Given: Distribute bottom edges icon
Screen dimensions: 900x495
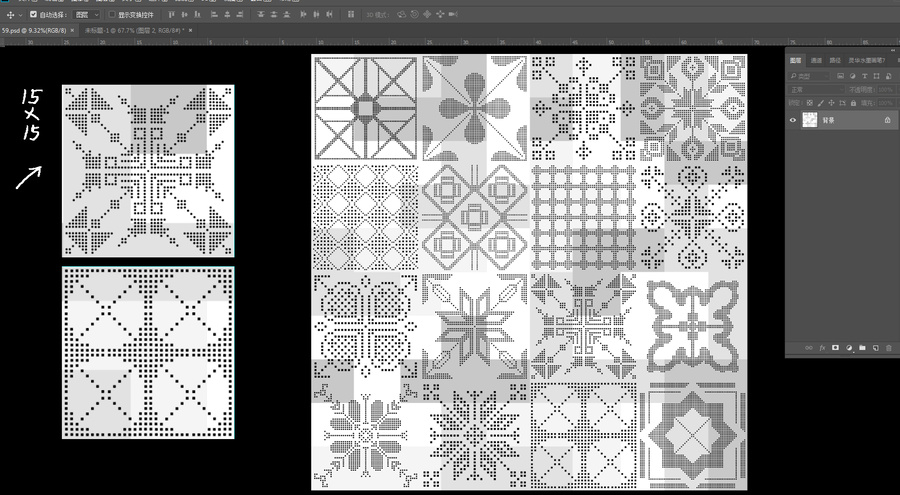Looking at the screenshot, I should coord(286,14).
